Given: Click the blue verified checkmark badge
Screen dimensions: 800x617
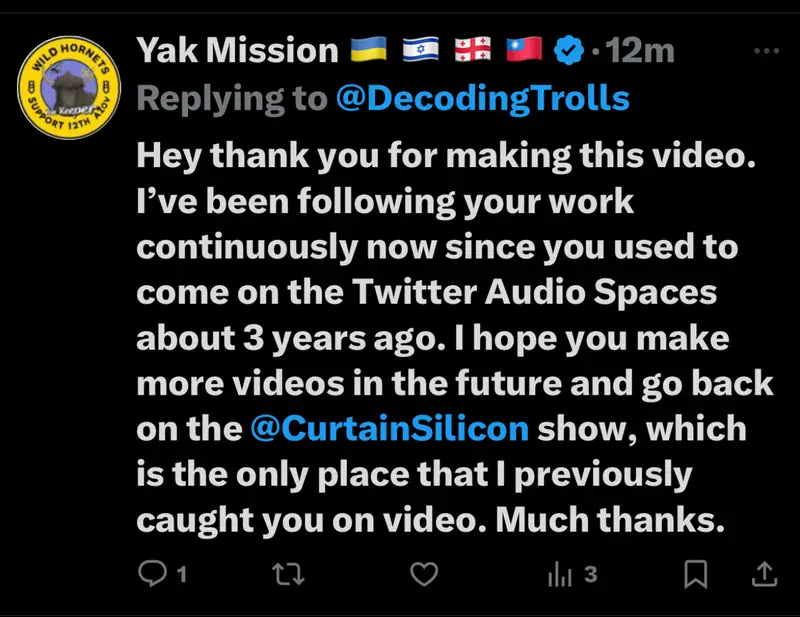Looking at the screenshot, I should click(x=570, y=50).
